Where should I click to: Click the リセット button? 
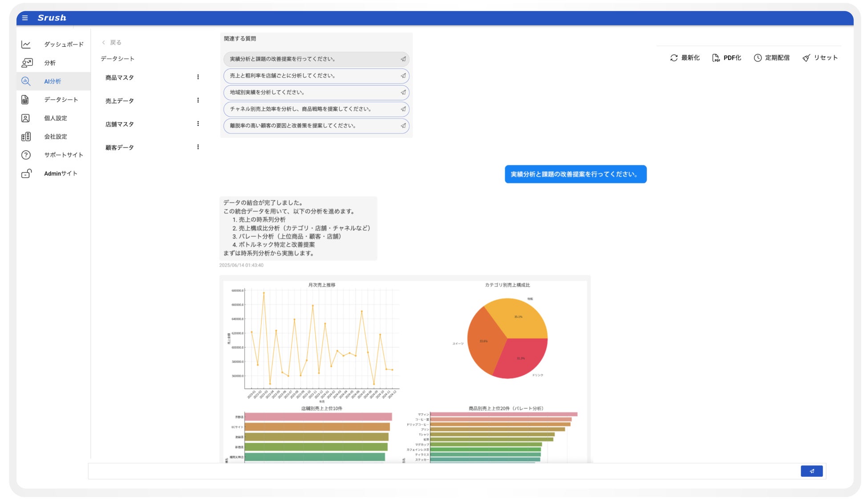pyautogui.click(x=820, y=58)
